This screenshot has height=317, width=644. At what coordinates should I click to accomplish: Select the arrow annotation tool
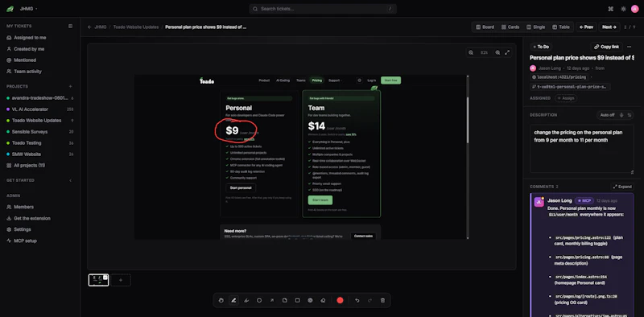(272, 300)
